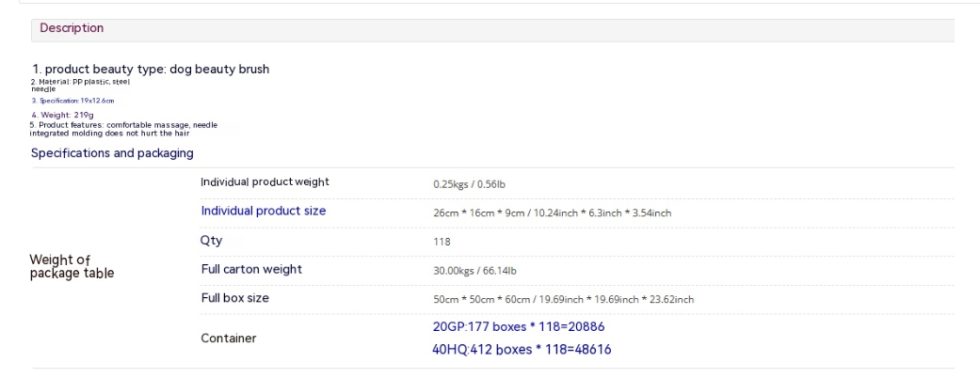Image resolution: width=980 pixels, height=378 pixels.
Task: Click the product size value in centimeters and inches
Action: click(552, 213)
